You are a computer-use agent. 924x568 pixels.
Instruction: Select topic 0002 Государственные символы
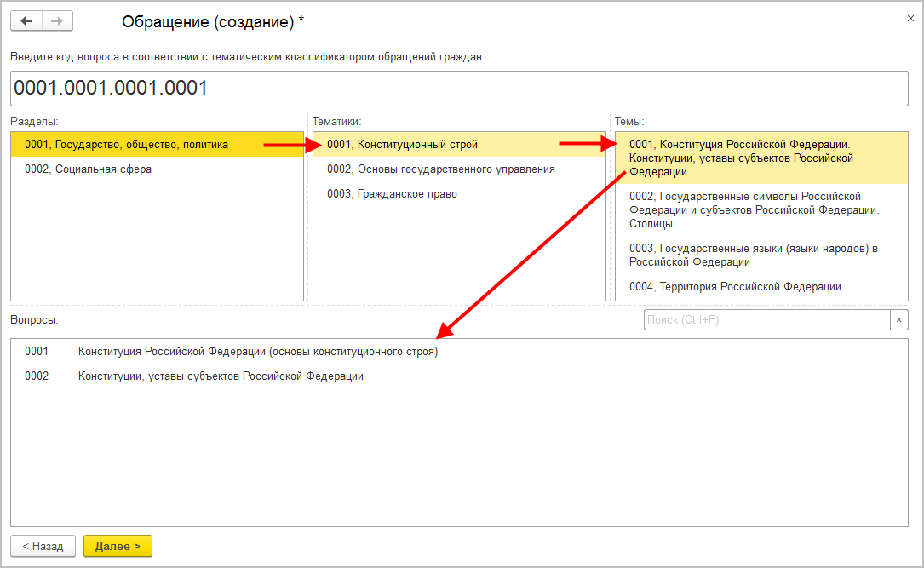click(x=754, y=210)
